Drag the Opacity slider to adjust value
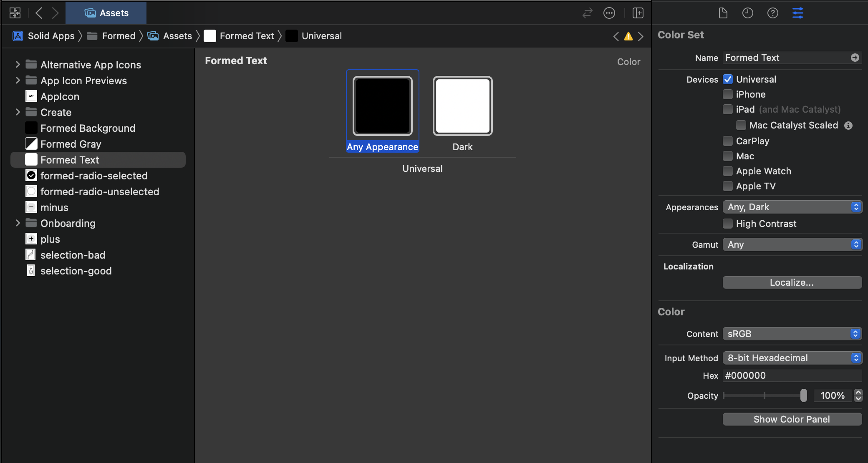Viewport: 868px width, 463px height. tap(803, 395)
